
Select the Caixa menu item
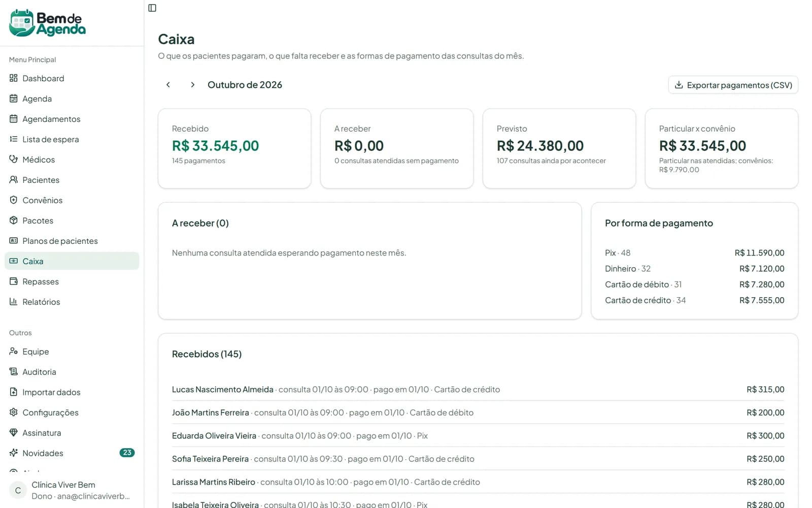tap(72, 261)
